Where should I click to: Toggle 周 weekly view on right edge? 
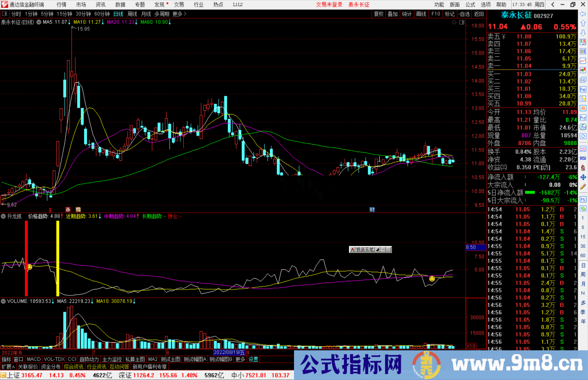(x=583, y=274)
